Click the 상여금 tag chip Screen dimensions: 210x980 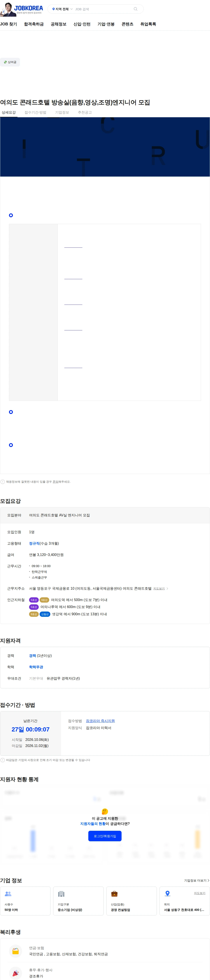pos(10,62)
